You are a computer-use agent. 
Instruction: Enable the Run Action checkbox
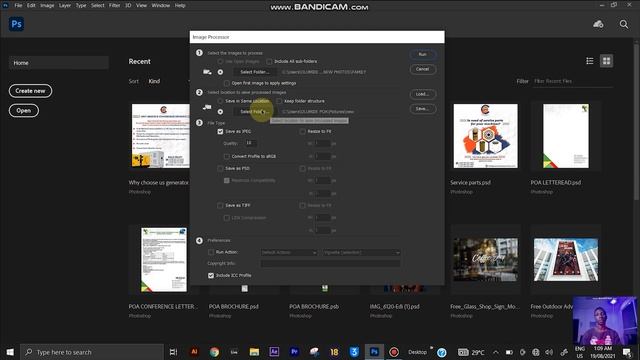(x=211, y=252)
